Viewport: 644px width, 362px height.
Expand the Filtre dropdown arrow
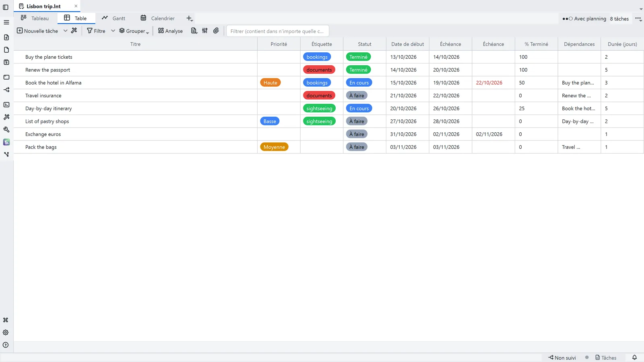(x=113, y=31)
